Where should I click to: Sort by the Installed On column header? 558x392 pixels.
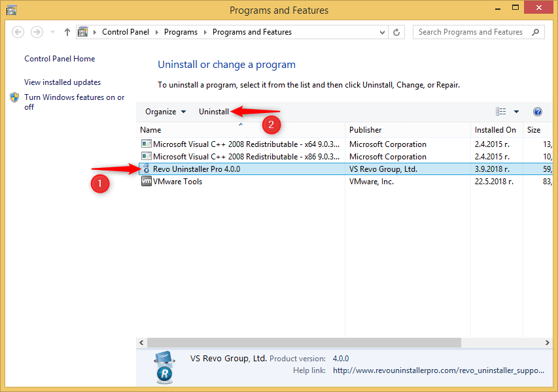497,130
